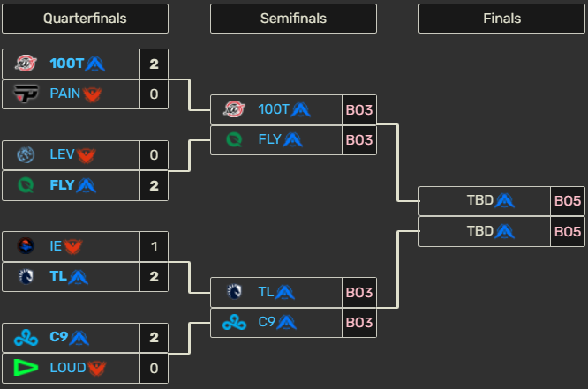588x389 pixels.
Task: Click the Isurus Estral team logo
Action: (26, 247)
